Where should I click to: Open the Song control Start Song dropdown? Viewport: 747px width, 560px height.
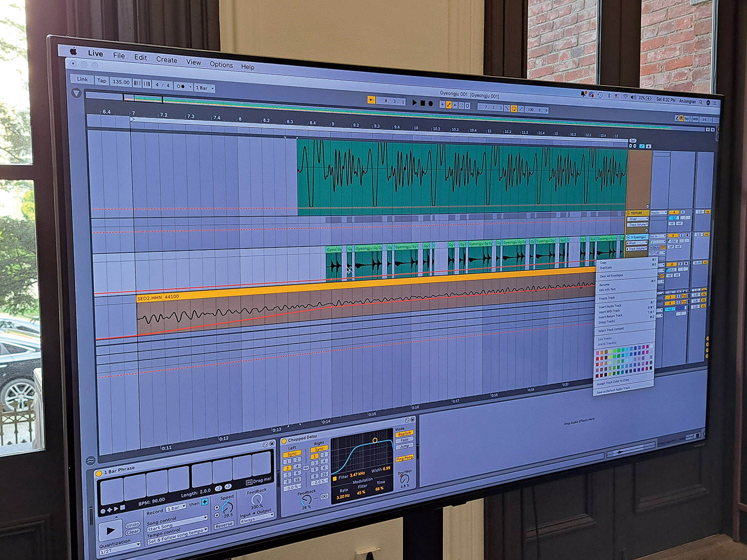177,524
